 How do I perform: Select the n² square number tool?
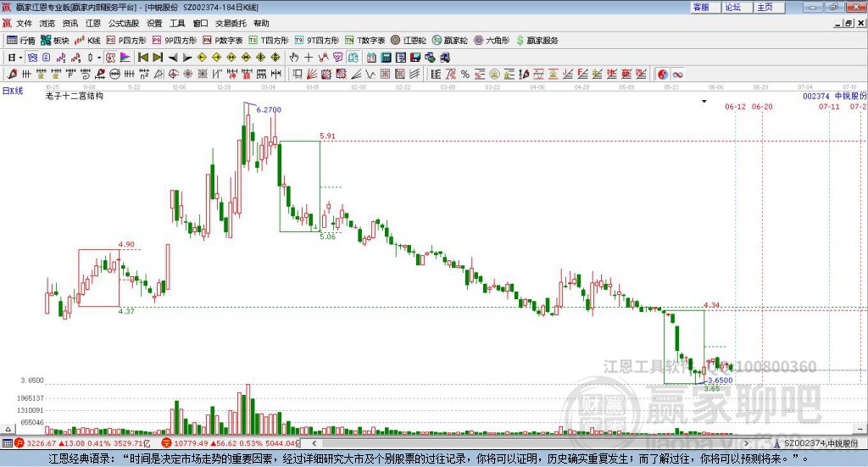point(144,74)
